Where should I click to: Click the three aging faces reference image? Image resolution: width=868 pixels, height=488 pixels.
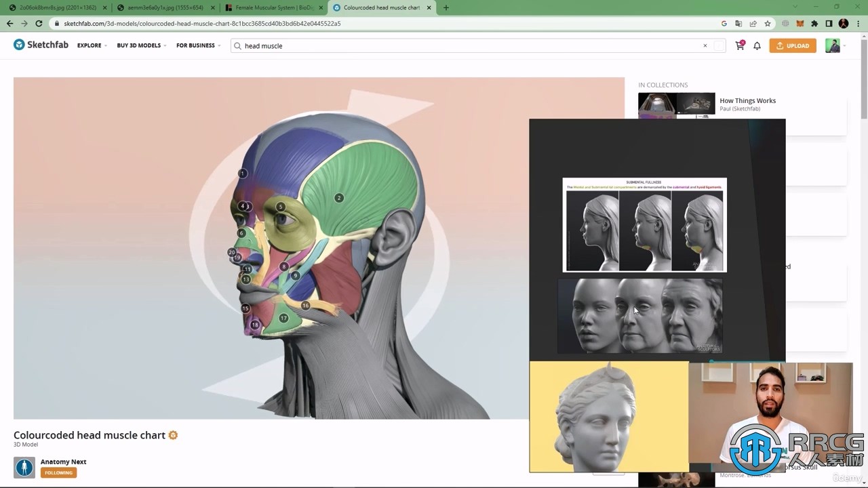[640, 316]
